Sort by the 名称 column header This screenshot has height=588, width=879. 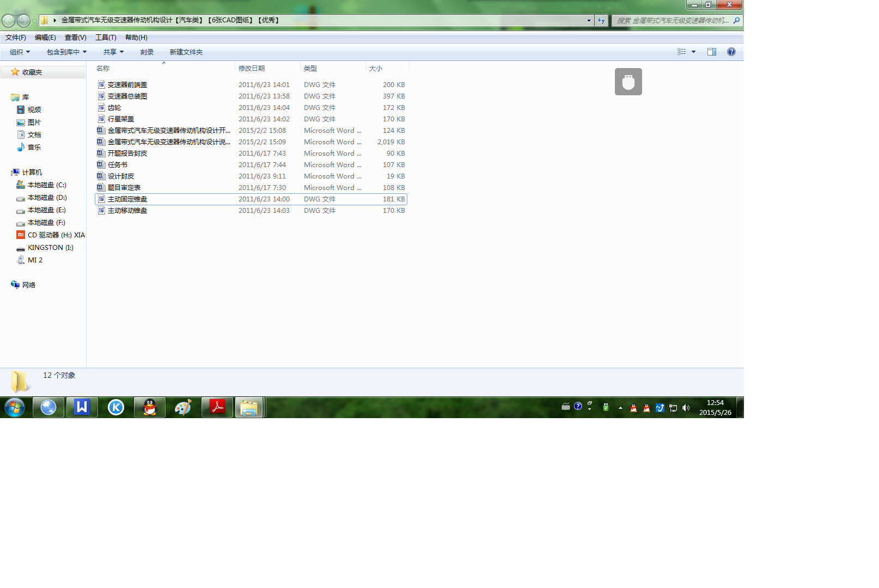[164, 68]
